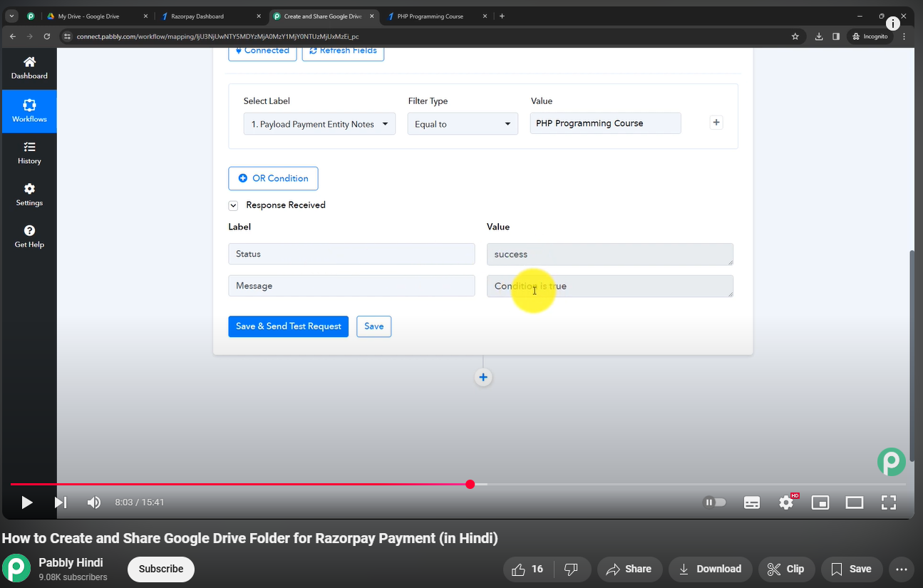The image size is (923, 588).
Task: Click the success value field
Action: pos(610,254)
